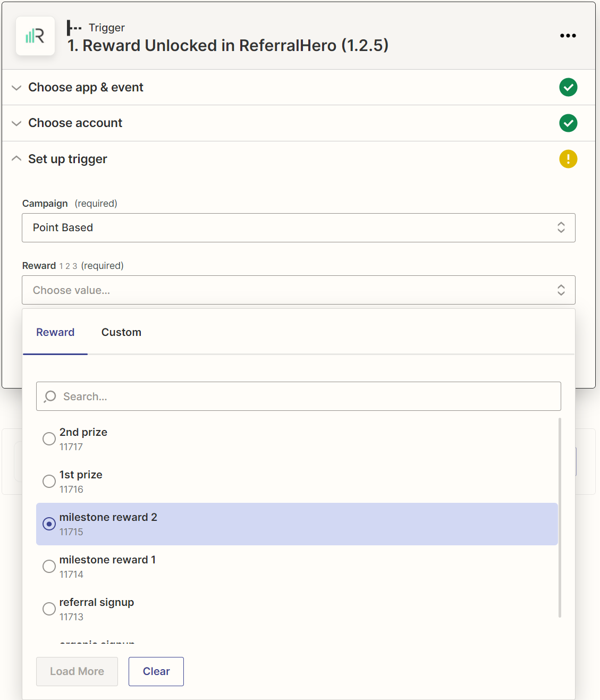Select the 2nd prize radio option
The height and width of the screenshot is (700, 600).
(x=49, y=438)
